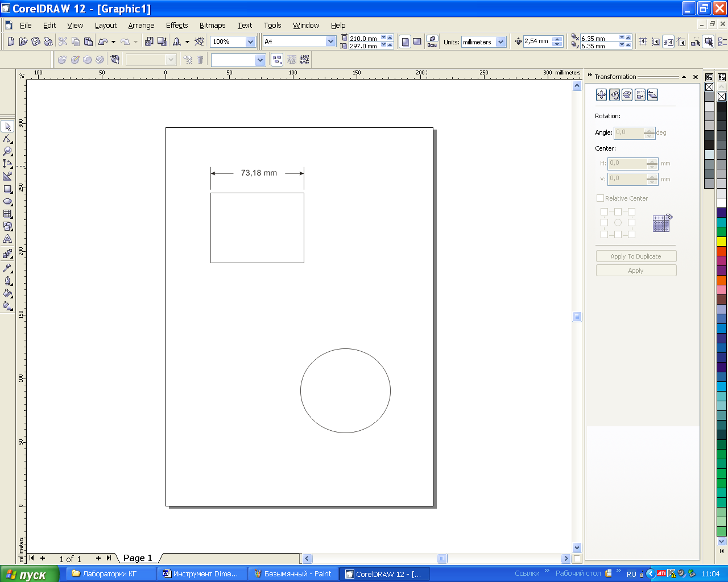Switch to Position transformation icon
Image resolution: width=728 pixels, height=582 pixels.
coord(601,95)
